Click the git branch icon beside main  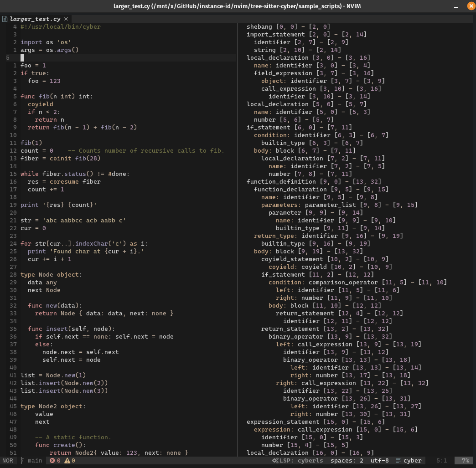click(22, 461)
